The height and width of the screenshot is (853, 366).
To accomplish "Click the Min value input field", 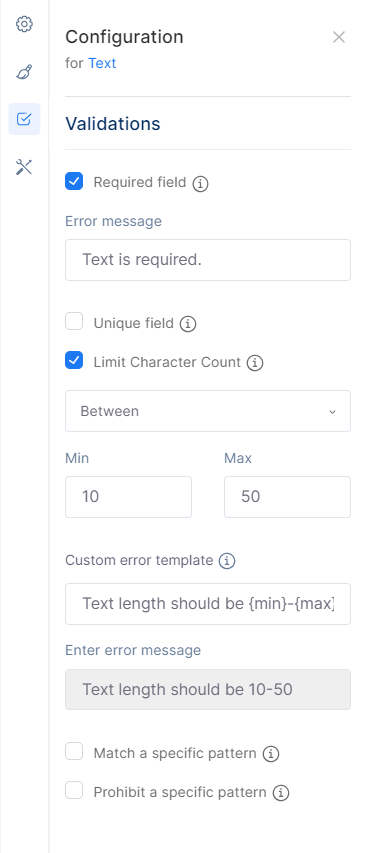I will (x=128, y=497).
